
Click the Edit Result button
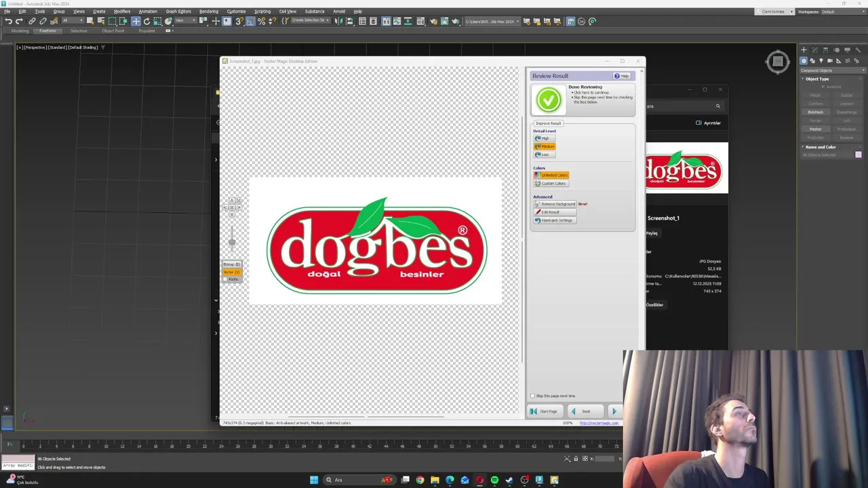click(x=555, y=212)
